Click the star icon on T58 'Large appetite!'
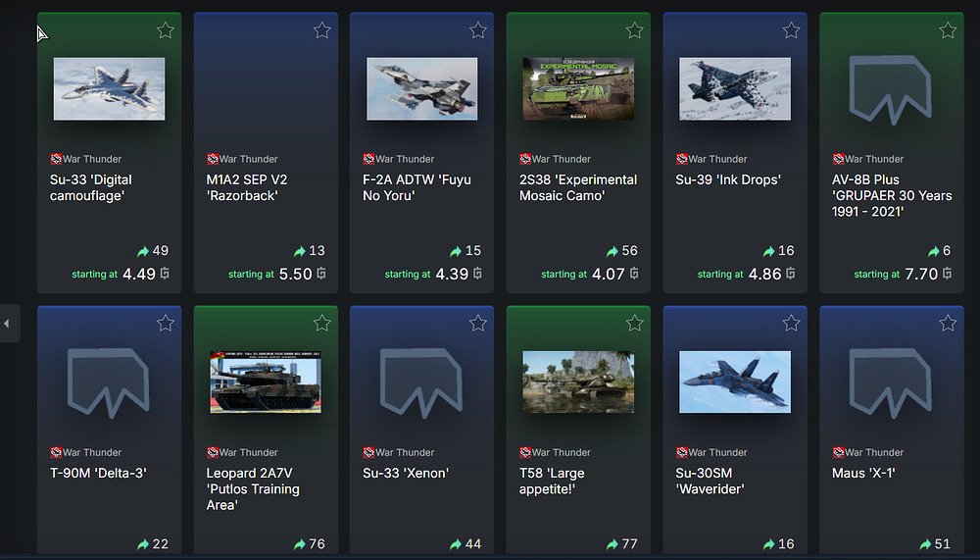Screen dimensions: 980x560 tap(634, 323)
